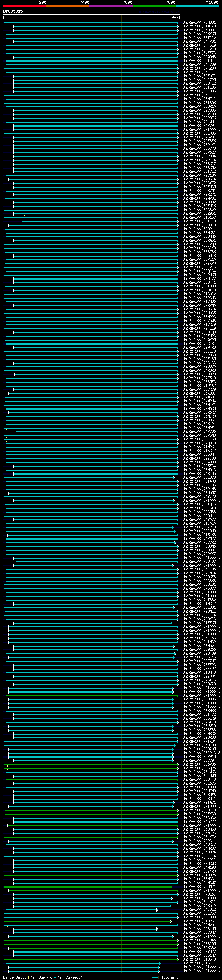Click the query end position label 447
The width and height of the screenshot is (222, 980).
pyautogui.click(x=175, y=17)
